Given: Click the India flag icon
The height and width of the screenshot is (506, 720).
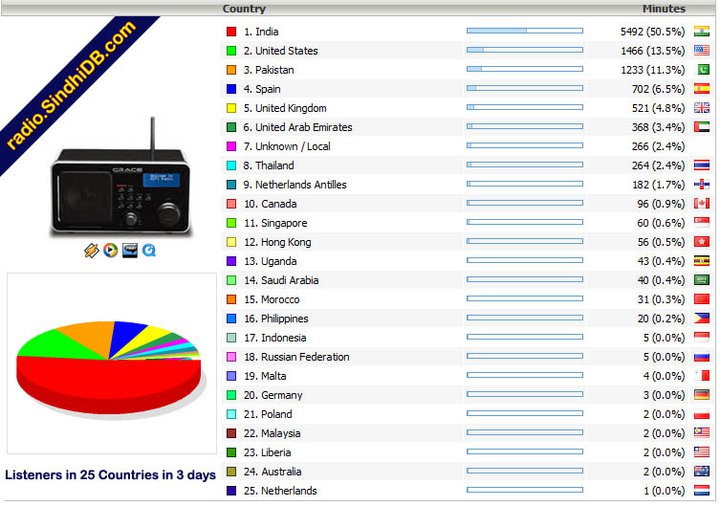Looking at the screenshot, I should click(x=702, y=31).
